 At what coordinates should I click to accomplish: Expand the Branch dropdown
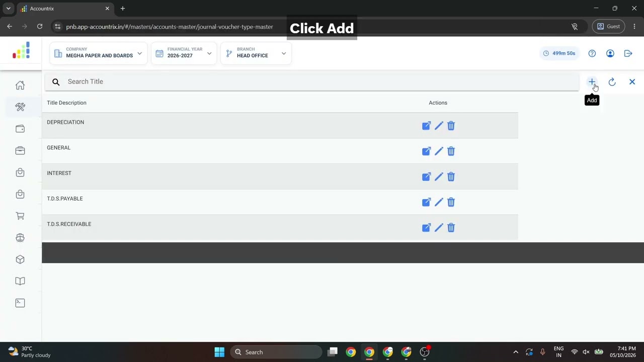tap(256, 53)
